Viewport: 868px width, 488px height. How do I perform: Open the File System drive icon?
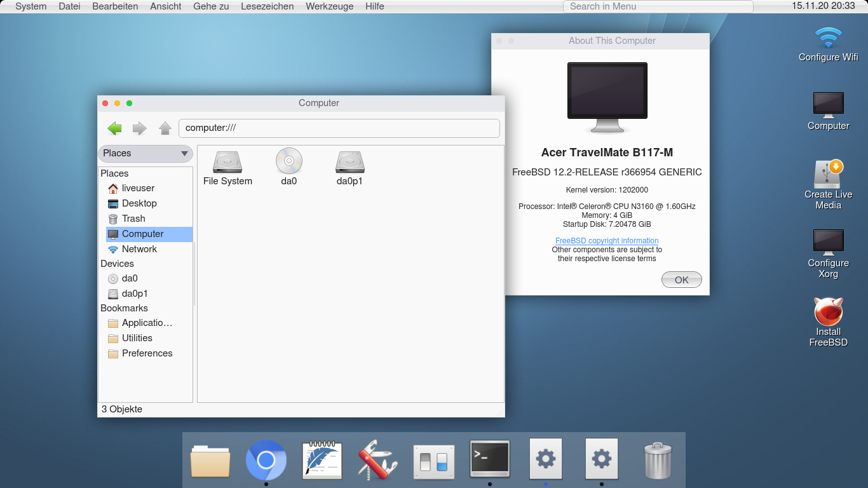(x=227, y=162)
